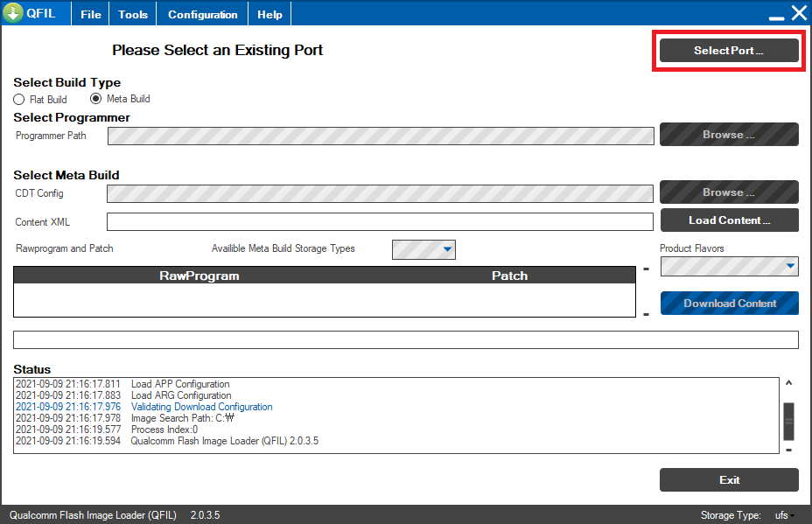
Task: Select the 'Image Search Path' log line
Action: (125, 418)
